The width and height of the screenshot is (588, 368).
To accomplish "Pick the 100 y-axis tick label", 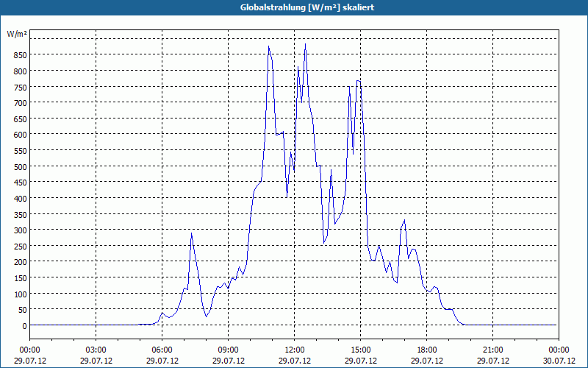I will 21,294.
